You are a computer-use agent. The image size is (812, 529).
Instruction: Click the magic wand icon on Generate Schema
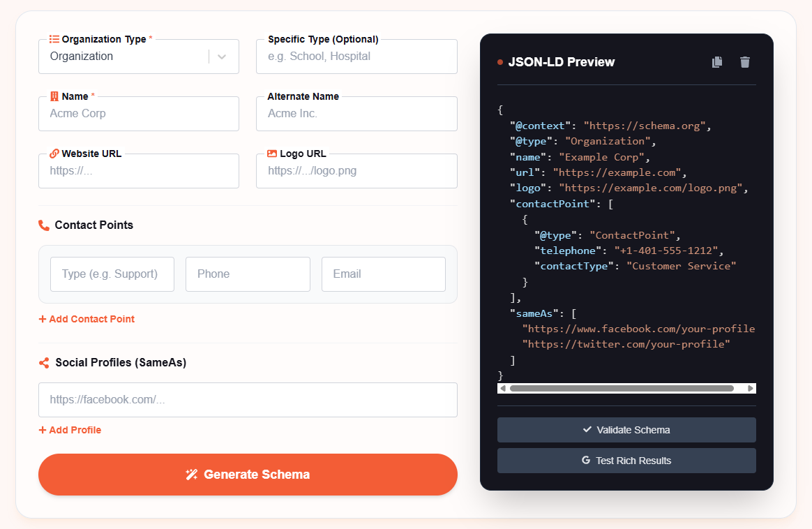click(x=192, y=475)
